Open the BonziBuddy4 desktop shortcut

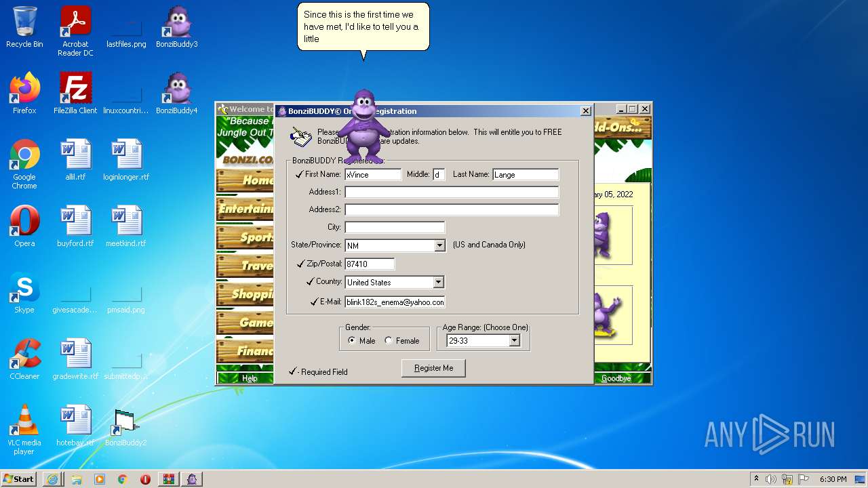pyautogui.click(x=176, y=94)
